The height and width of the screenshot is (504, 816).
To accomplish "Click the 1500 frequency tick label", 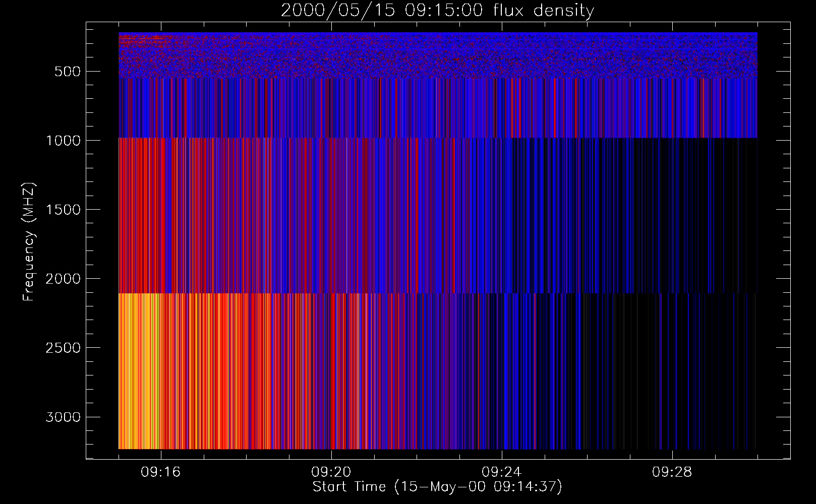I will click(x=63, y=210).
